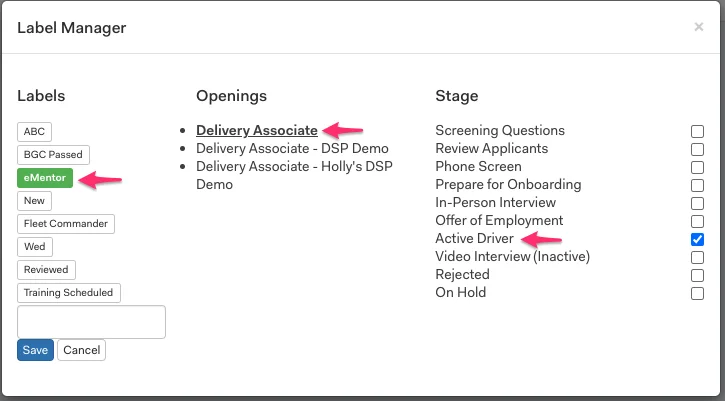Select the Fleet Commander label
The height and width of the screenshot is (401, 725).
pos(66,224)
